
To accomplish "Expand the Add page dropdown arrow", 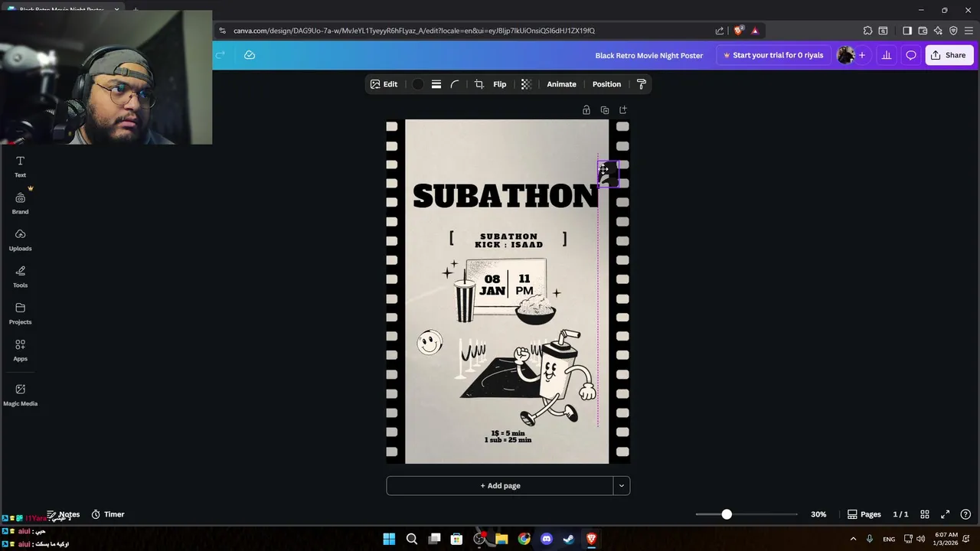I will coord(622,486).
